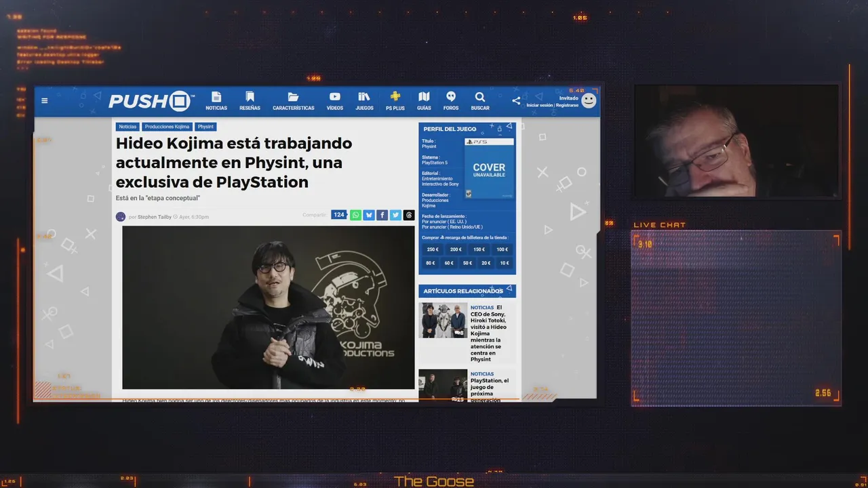Click the Live Chat panel
Image resolution: width=868 pixels, height=488 pixels.
coord(736,319)
